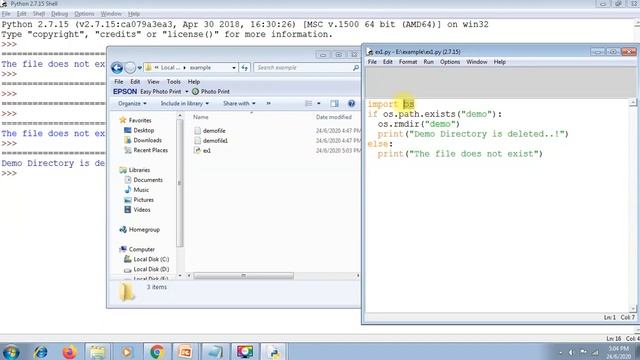The width and height of the screenshot is (640, 360).
Task: Open Videos library
Action: click(142, 210)
